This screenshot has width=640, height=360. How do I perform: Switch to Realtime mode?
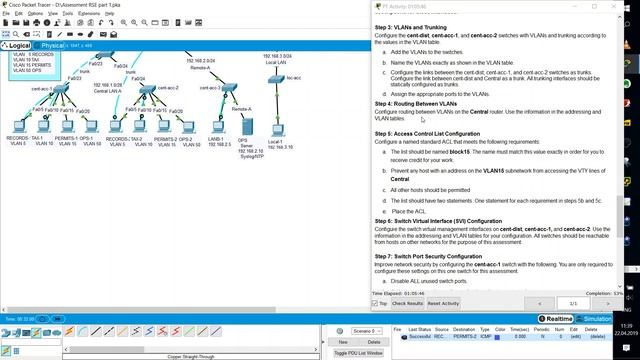(556, 319)
